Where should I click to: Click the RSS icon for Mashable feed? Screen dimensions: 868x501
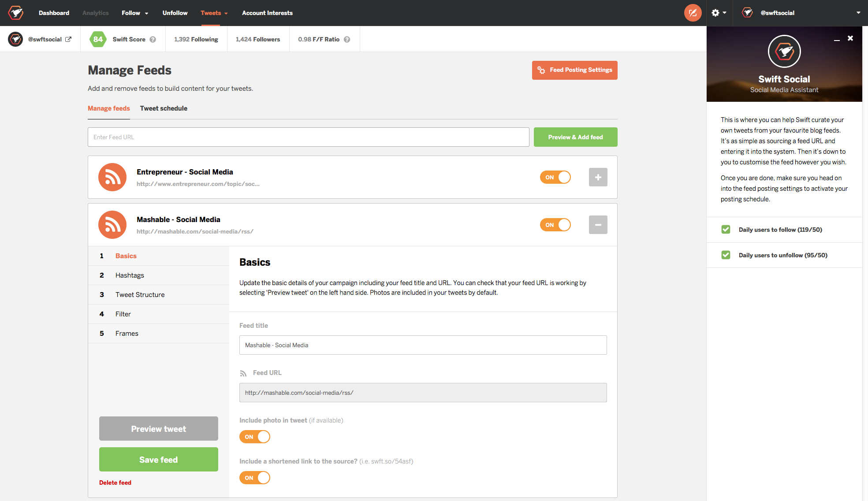coord(112,224)
